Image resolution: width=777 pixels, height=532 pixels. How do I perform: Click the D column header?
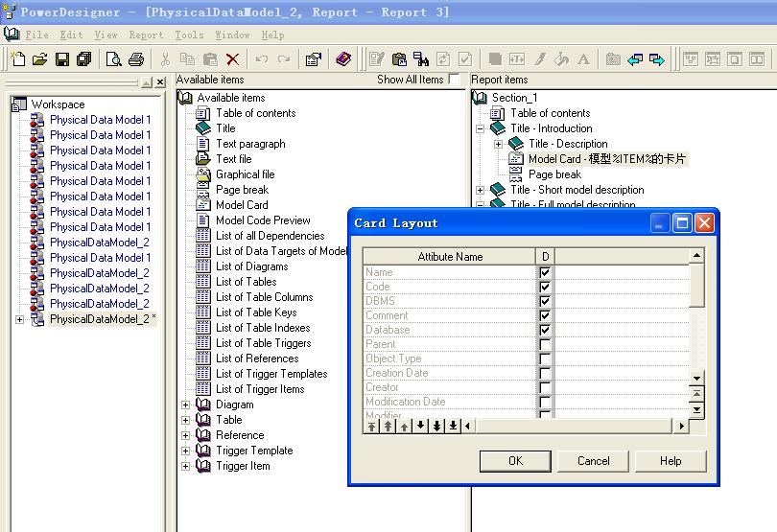pyautogui.click(x=545, y=257)
